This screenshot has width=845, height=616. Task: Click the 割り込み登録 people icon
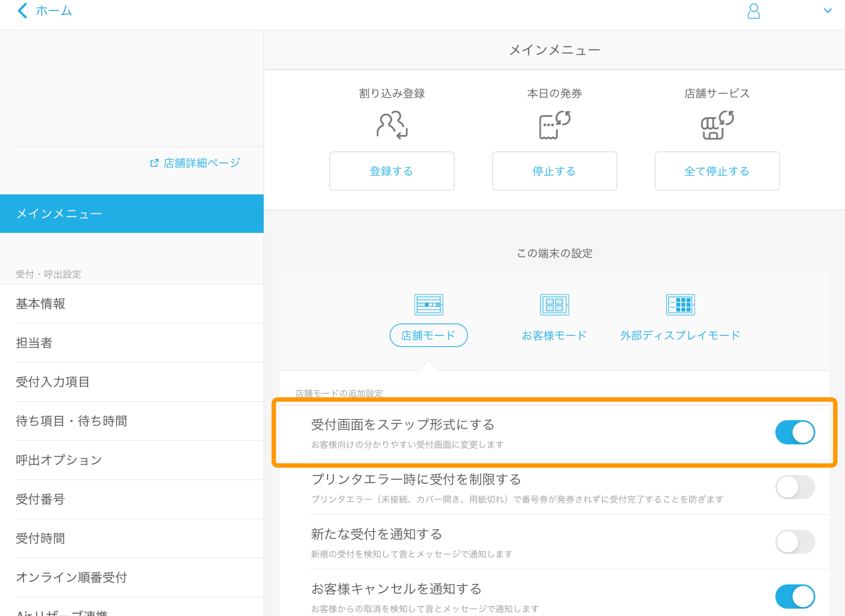pyautogui.click(x=391, y=125)
